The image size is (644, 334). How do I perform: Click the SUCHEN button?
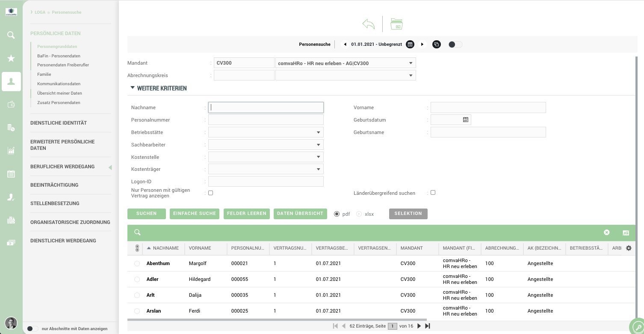pos(146,214)
